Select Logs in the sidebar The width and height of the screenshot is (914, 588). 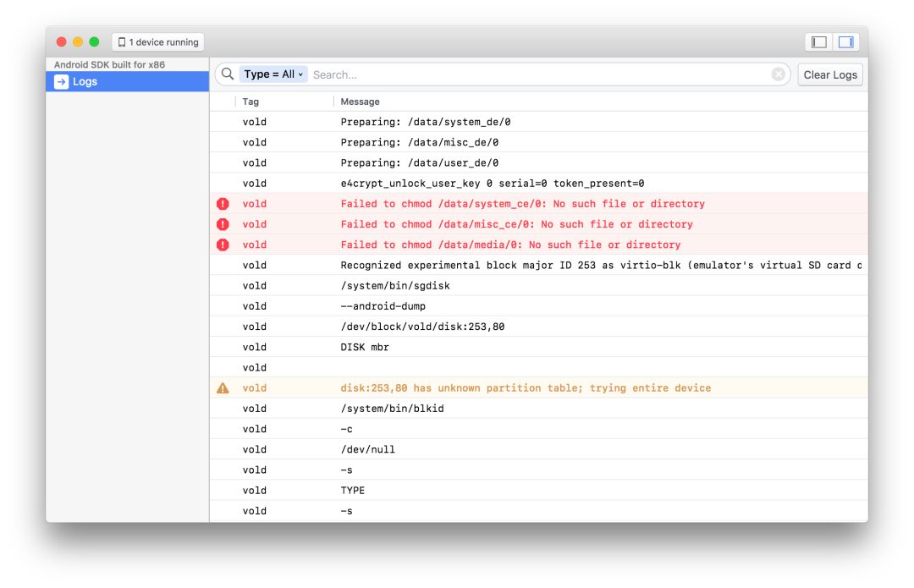[x=127, y=81]
